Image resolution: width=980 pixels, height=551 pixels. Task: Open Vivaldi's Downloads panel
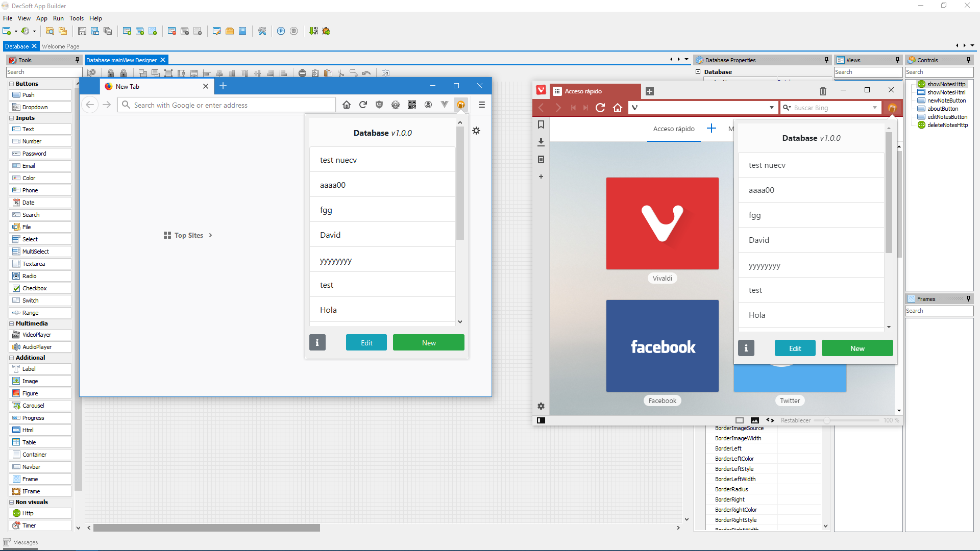541,142
